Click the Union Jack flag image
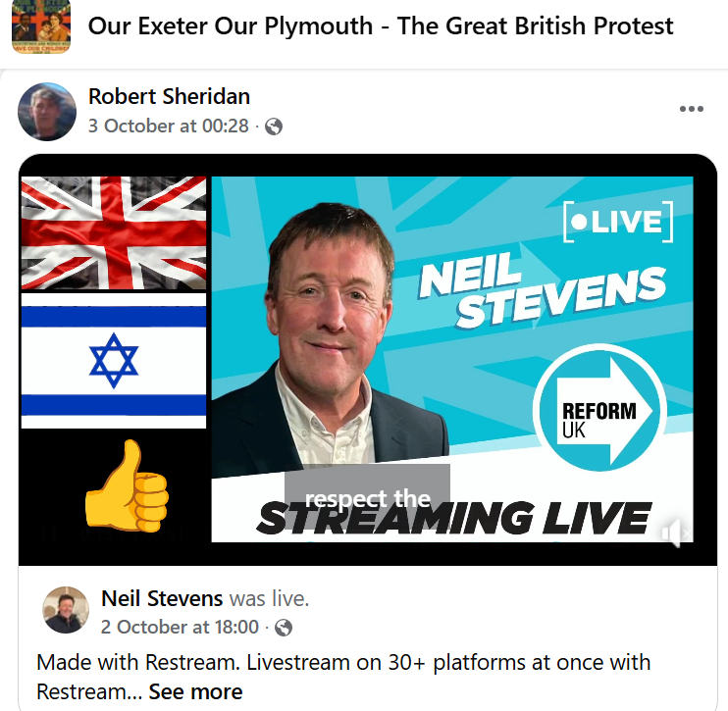This screenshot has width=728, height=711. tap(114, 233)
